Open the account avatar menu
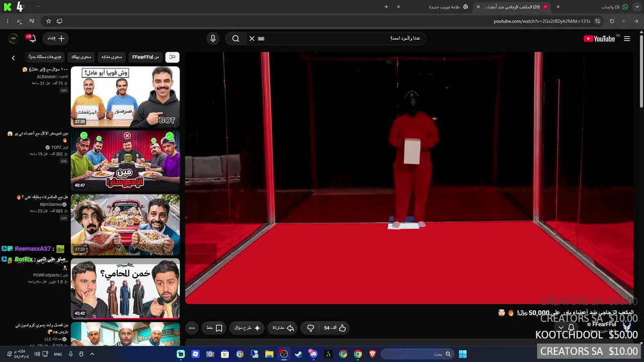 click(x=14, y=38)
